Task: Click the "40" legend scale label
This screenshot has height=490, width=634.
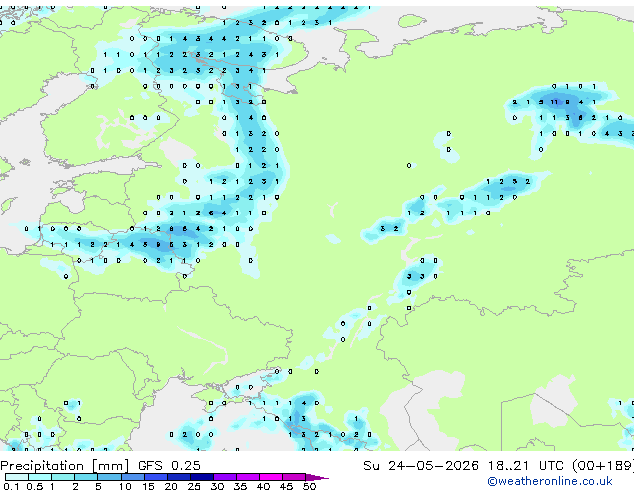Action: point(263,486)
